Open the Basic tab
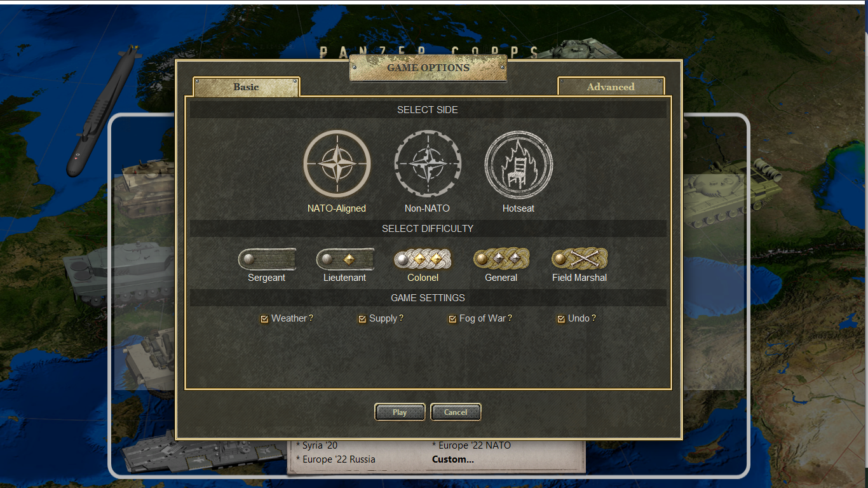 (246, 87)
